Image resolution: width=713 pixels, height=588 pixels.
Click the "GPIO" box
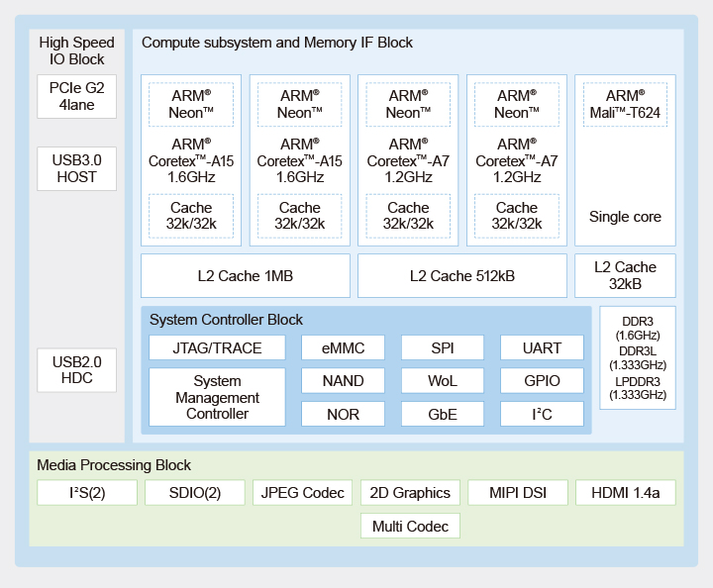tap(542, 381)
